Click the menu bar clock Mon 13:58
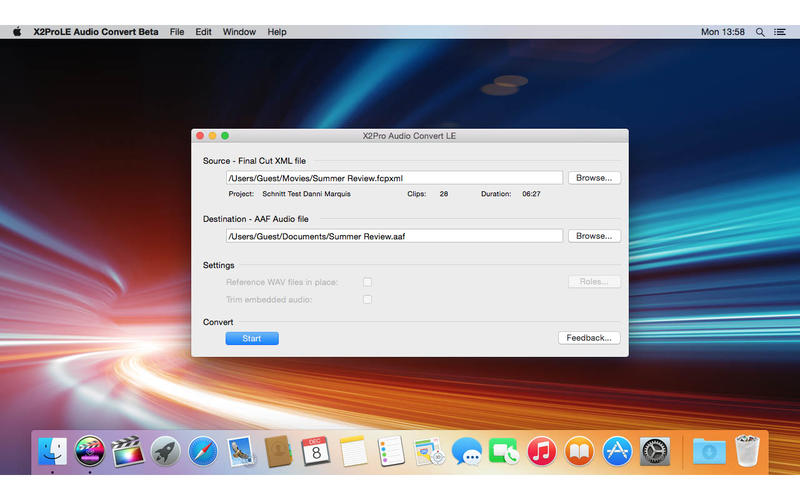 point(722,32)
